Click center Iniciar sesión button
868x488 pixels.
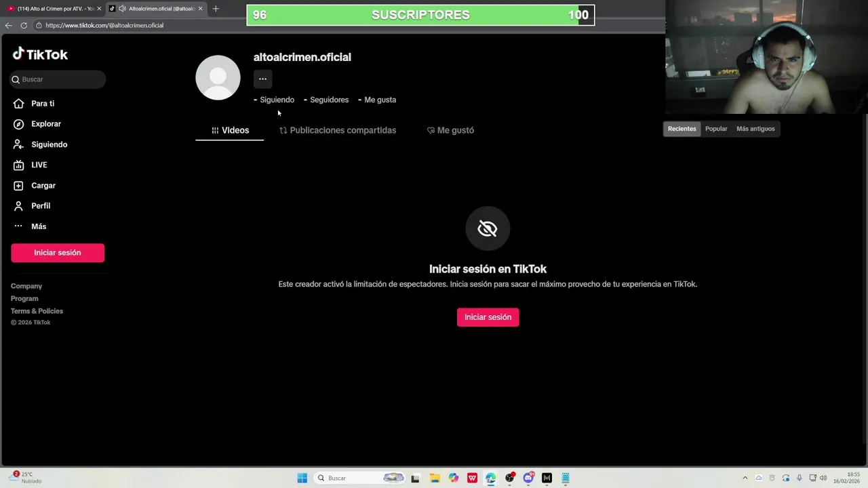point(488,317)
